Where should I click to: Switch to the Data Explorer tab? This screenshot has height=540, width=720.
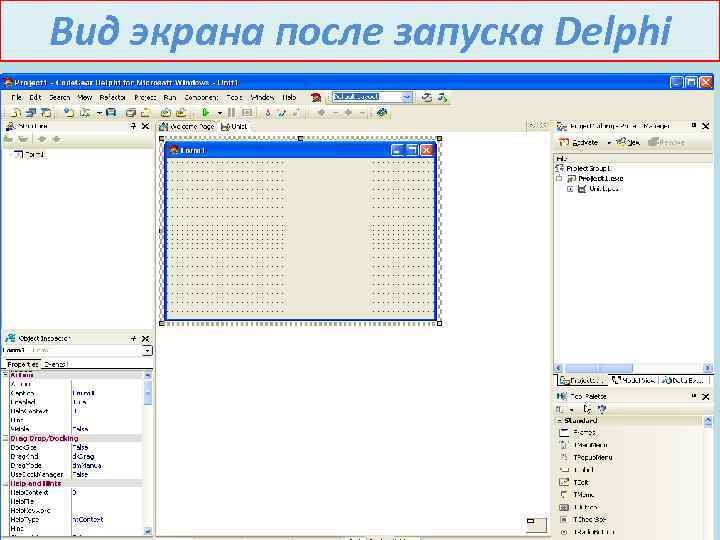point(683,380)
